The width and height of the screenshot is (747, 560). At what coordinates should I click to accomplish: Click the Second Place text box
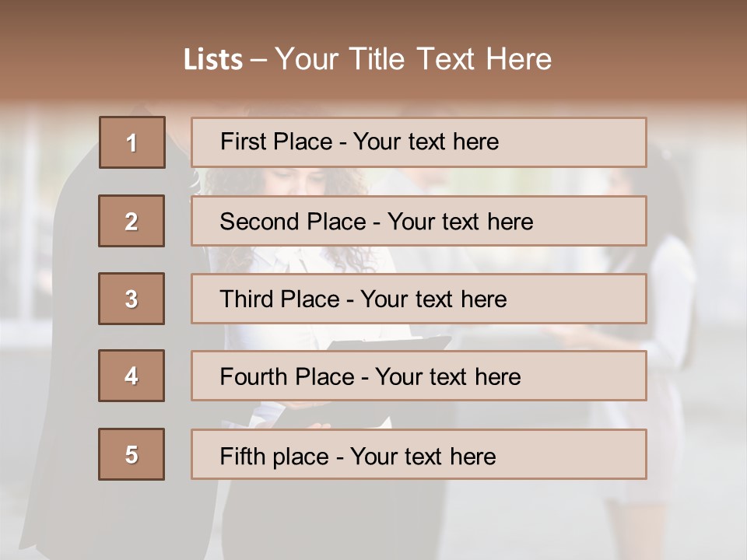click(x=419, y=221)
